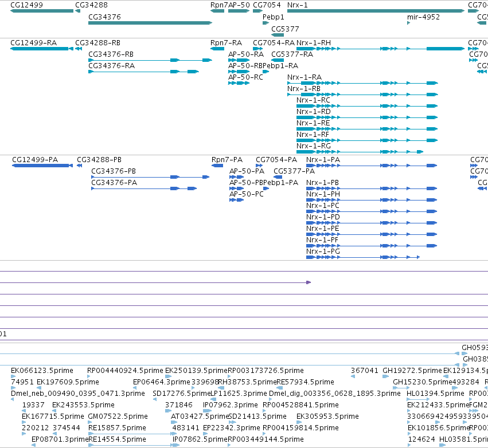
Task: Select the Nrx-1-RA transcript label
Action: pyautogui.click(x=304, y=77)
